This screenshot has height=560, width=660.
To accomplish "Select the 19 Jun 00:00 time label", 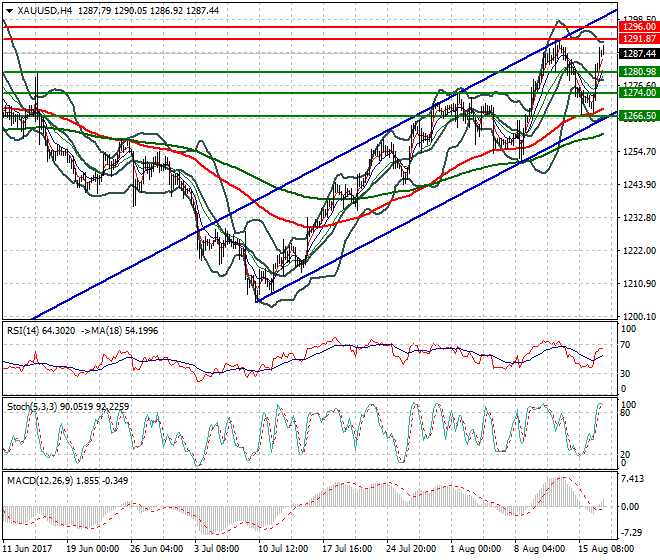I will point(93,549).
